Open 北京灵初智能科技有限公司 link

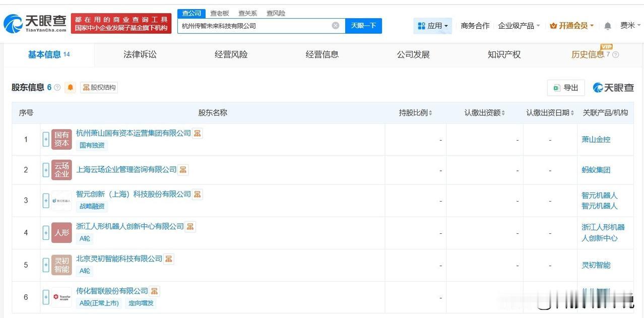point(119,259)
